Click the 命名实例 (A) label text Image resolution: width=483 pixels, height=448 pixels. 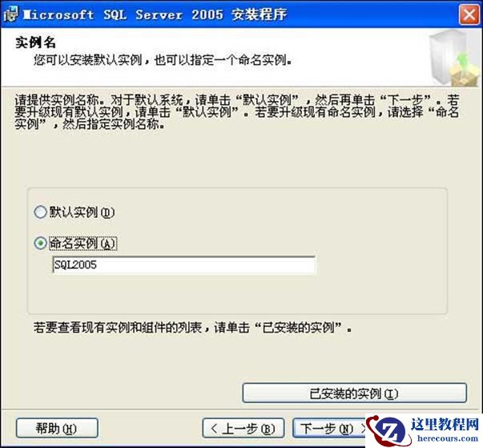click(x=83, y=243)
